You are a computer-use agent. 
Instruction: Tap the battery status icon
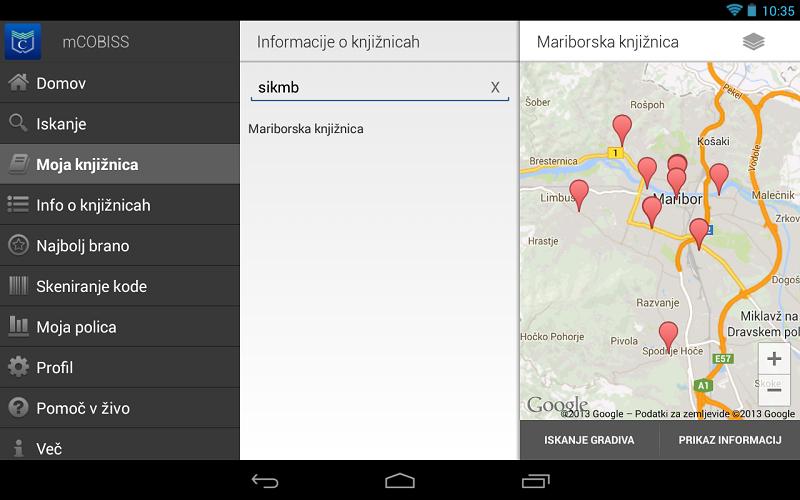(752, 10)
